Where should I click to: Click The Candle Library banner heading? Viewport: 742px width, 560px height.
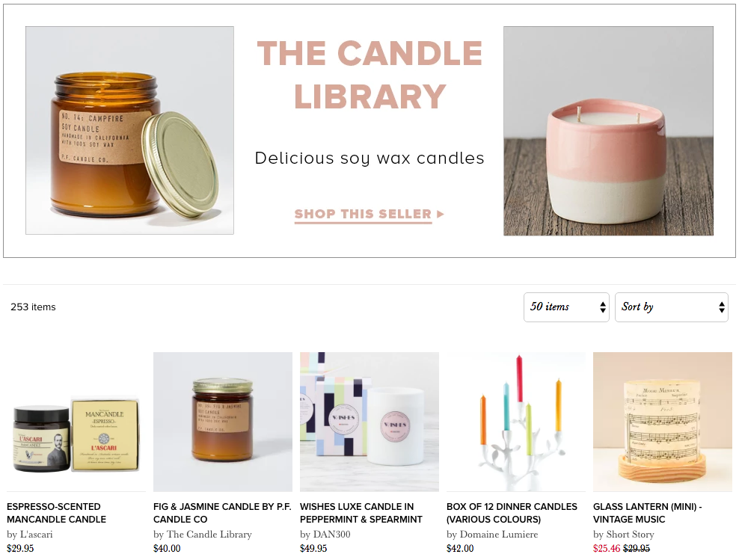coord(370,74)
